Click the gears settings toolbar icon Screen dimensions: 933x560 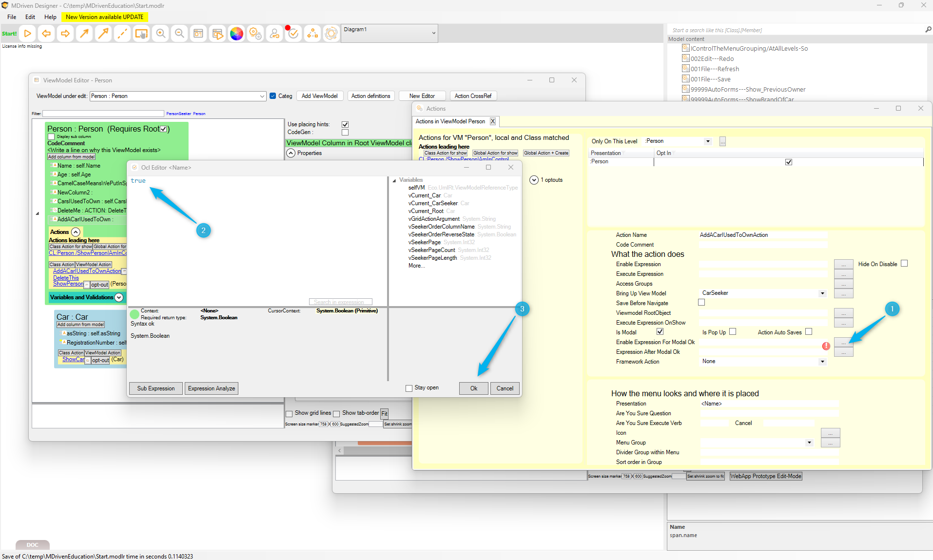[x=255, y=34]
